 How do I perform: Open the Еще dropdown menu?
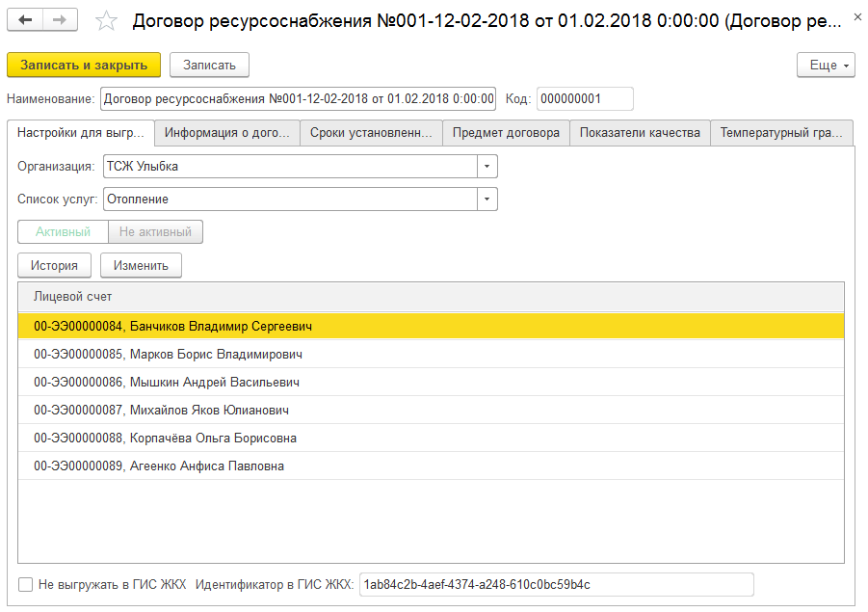[x=826, y=66]
